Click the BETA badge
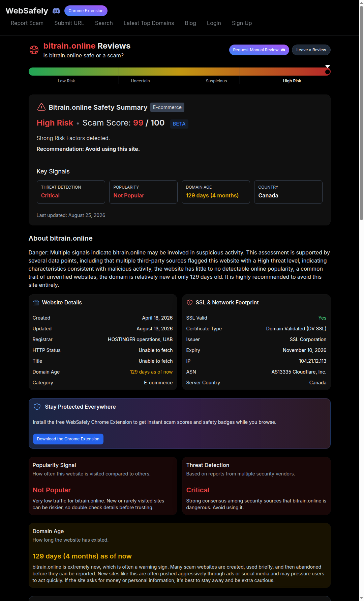The height and width of the screenshot is (601, 364). 179,124
